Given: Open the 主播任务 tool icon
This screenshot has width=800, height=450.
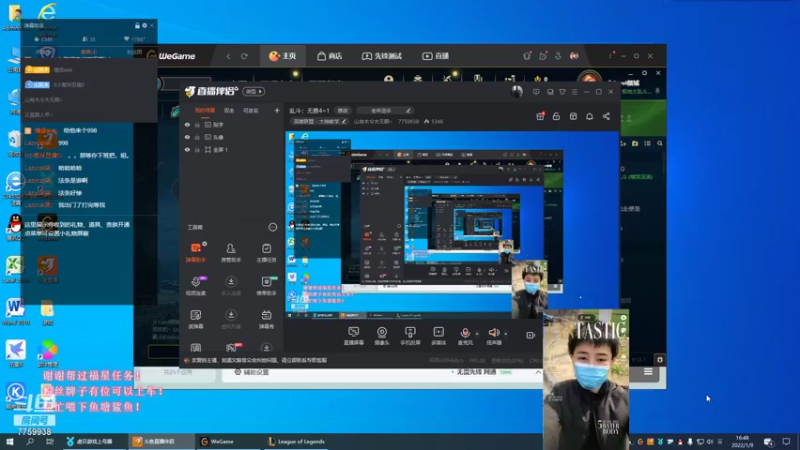Looking at the screenshot, I should coord(266,253).
